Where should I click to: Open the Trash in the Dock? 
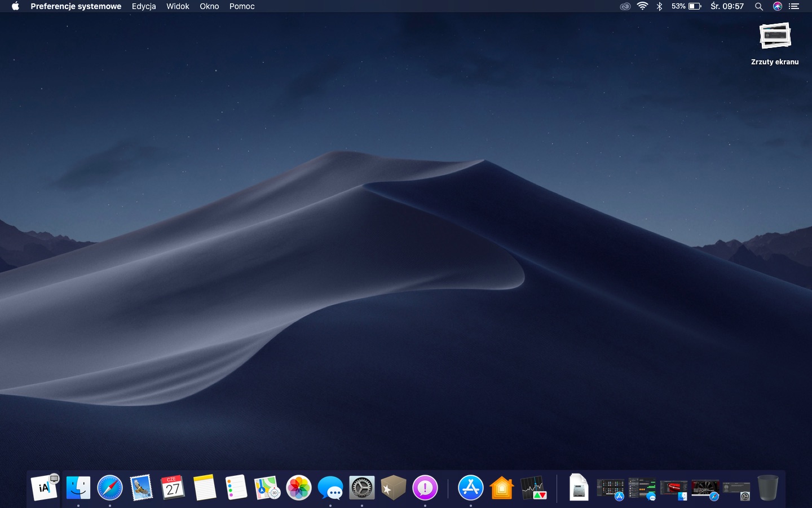(768, 488)
